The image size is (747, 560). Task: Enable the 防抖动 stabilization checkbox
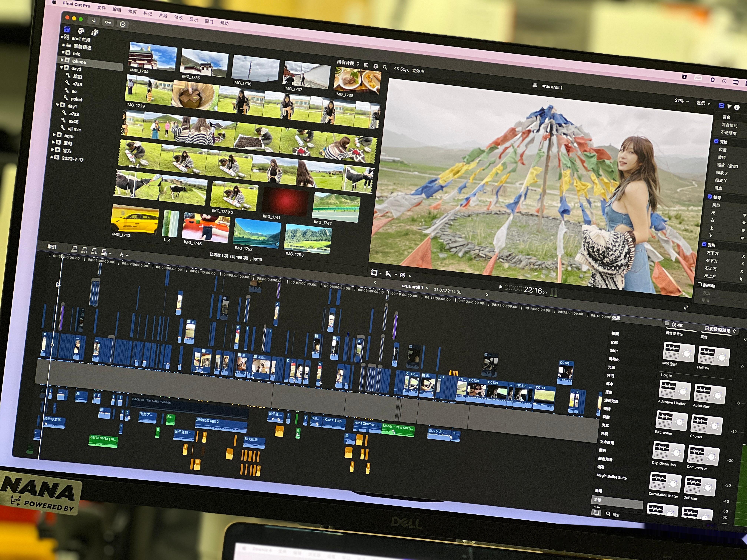(700, 284)
